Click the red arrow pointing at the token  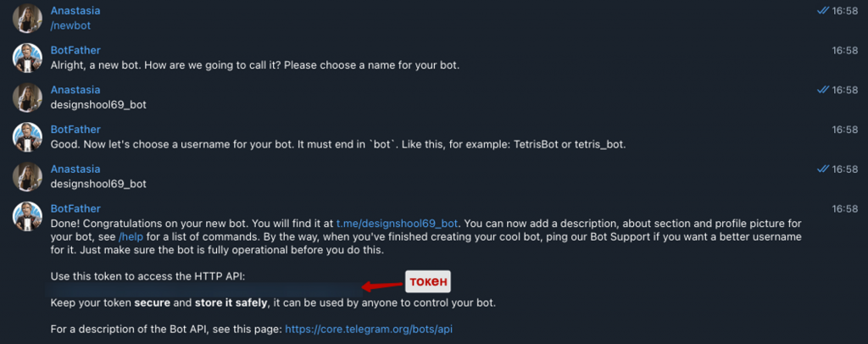click(382, 286)
